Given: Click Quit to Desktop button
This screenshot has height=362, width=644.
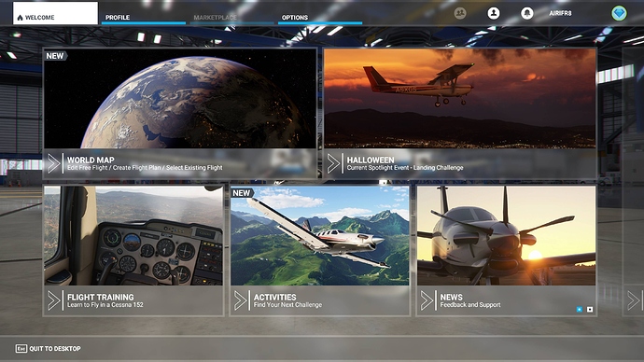Looking at the screenshot, I should (x=48, y=348).
